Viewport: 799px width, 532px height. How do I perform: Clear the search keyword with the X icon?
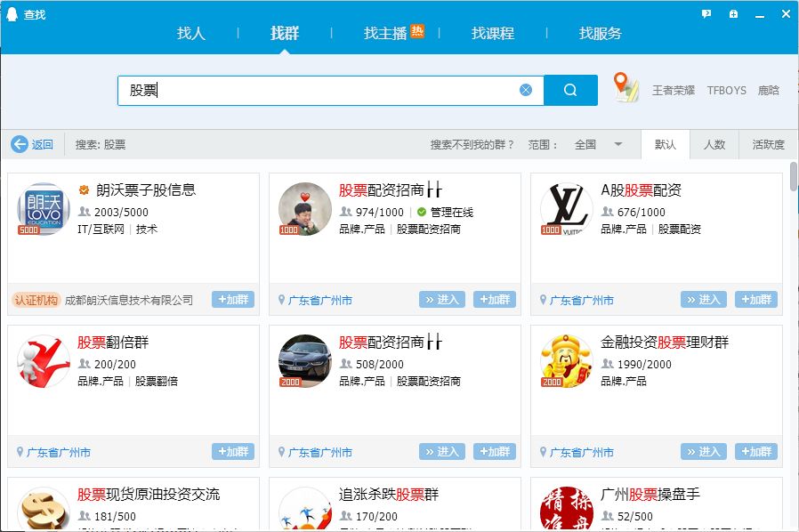[x=526, y=89]
